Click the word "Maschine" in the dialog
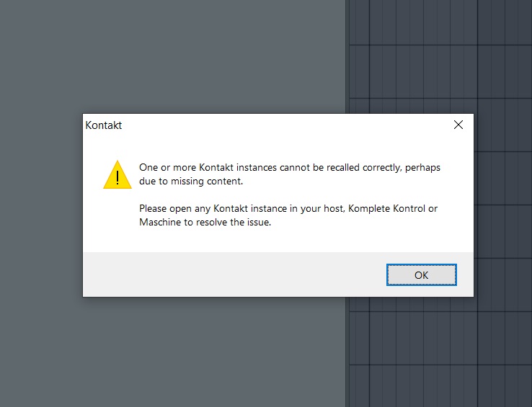The image size is (532, 407). click(160, 223)
